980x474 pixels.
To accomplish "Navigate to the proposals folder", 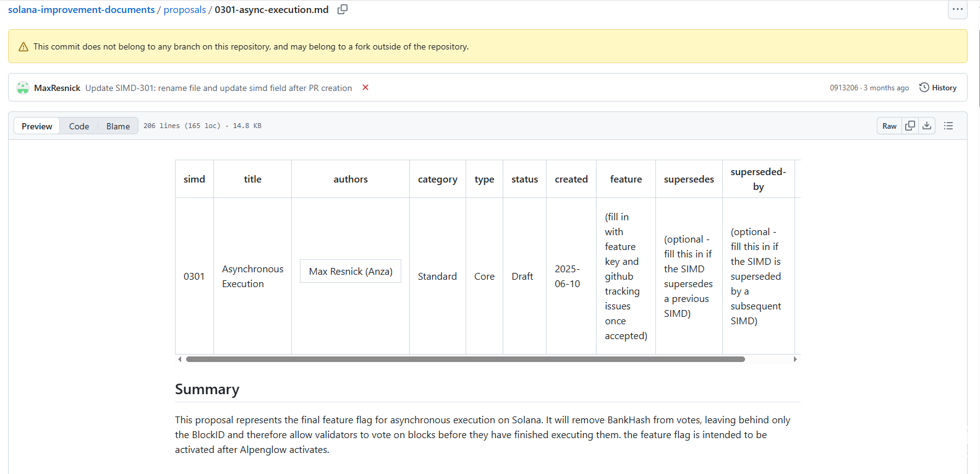I will (x=184, y=10).
